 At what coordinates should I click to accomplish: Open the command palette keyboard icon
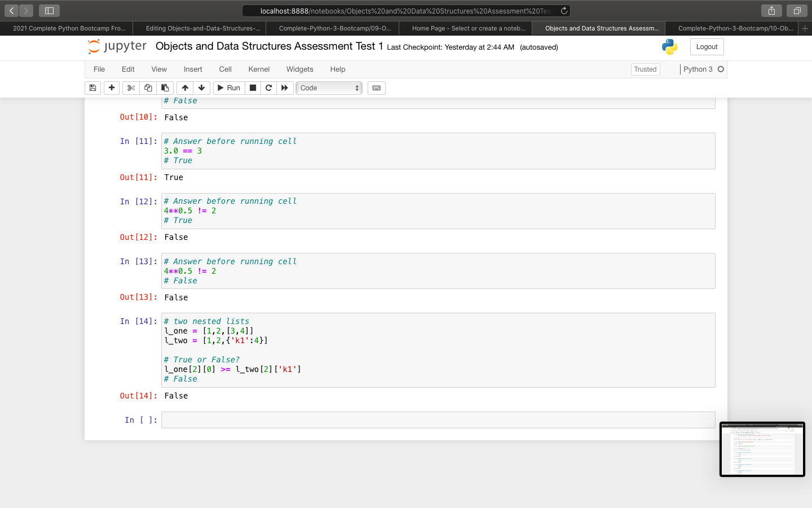click(x=376, y=87)
